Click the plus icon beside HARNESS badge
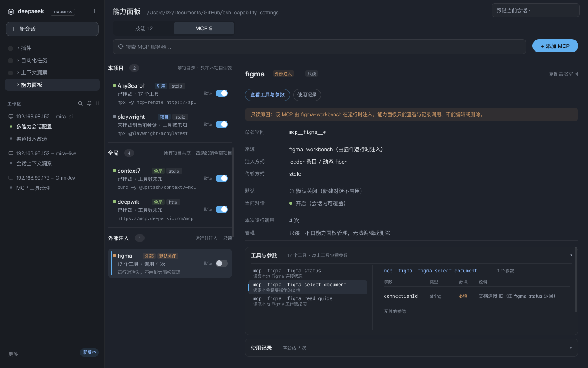Image resolution: width=588 pixels, height=368 pixels. click(x=94, y=11)
